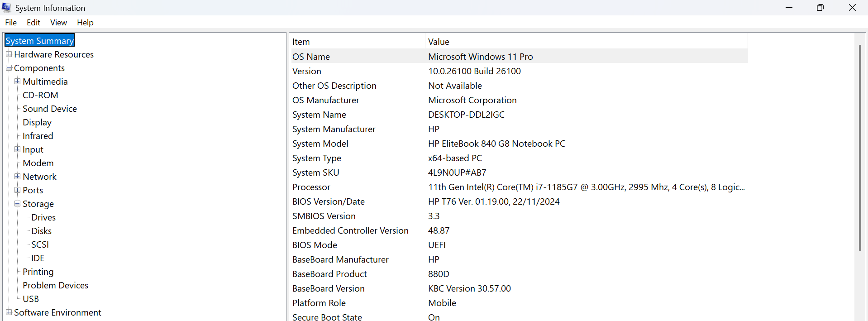Collapse the Components node
This screenshot has width=868, height=321.
click(9, 68)
